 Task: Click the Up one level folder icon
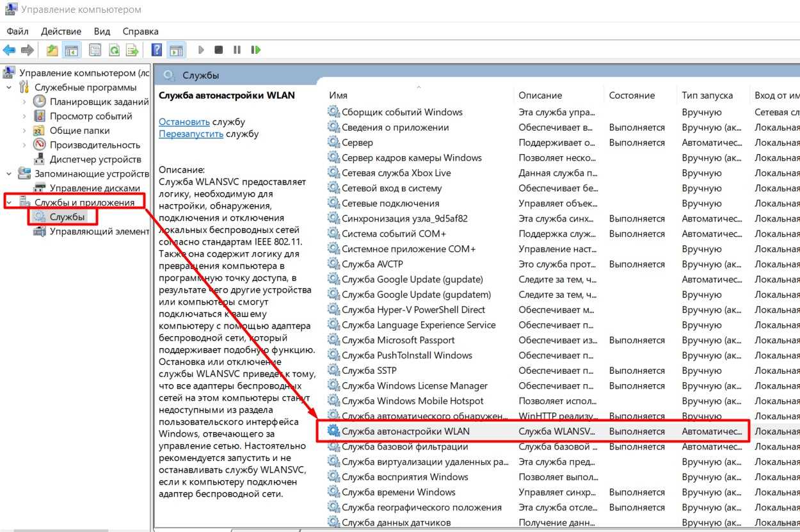pyautogui.click(x=52, y=50)
